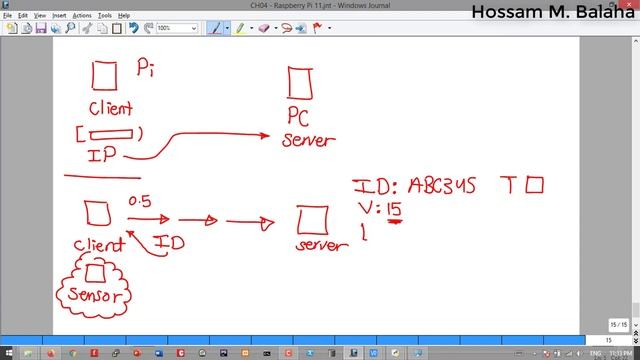Click the ENG language indicator in tray

(x=595, y=353)
